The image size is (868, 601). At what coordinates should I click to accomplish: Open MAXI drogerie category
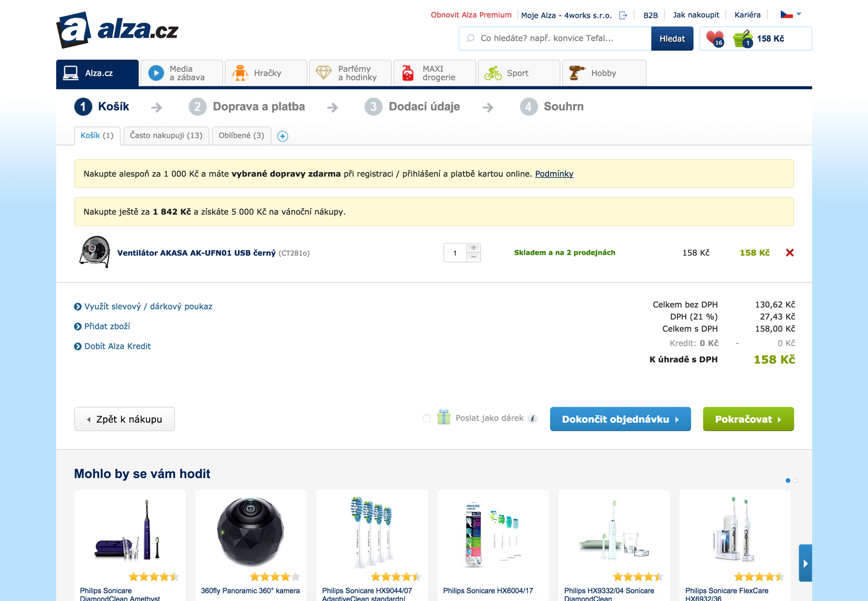coord(435,73)
